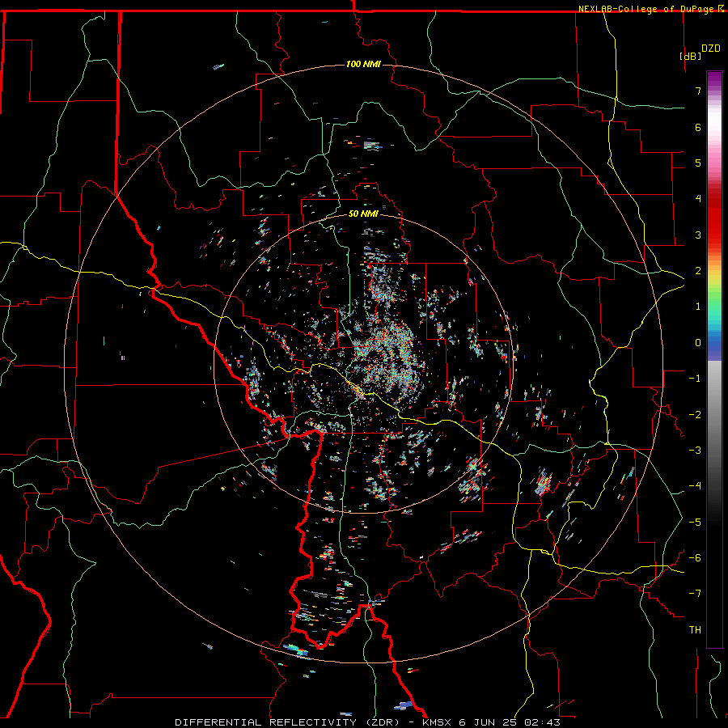Click the 02:43 timestamp in caption
This screenshot has height=728, width=728.
[x=542, y=722]
